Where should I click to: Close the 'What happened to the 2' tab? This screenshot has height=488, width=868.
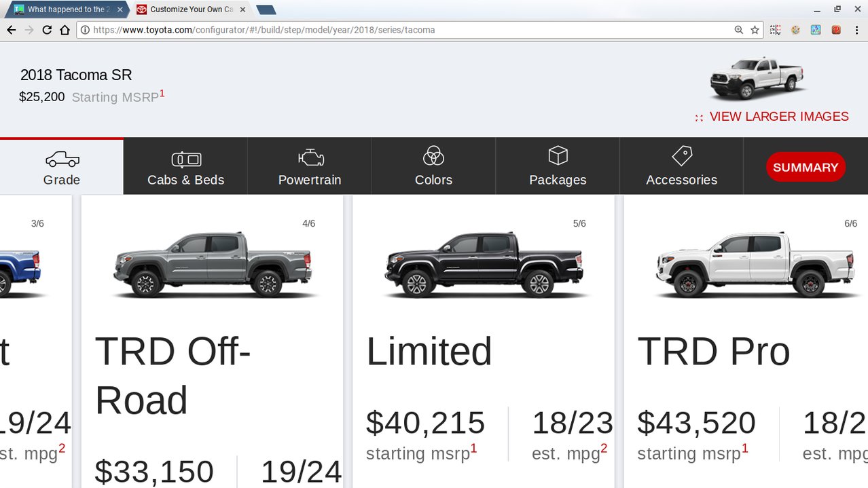120,10
